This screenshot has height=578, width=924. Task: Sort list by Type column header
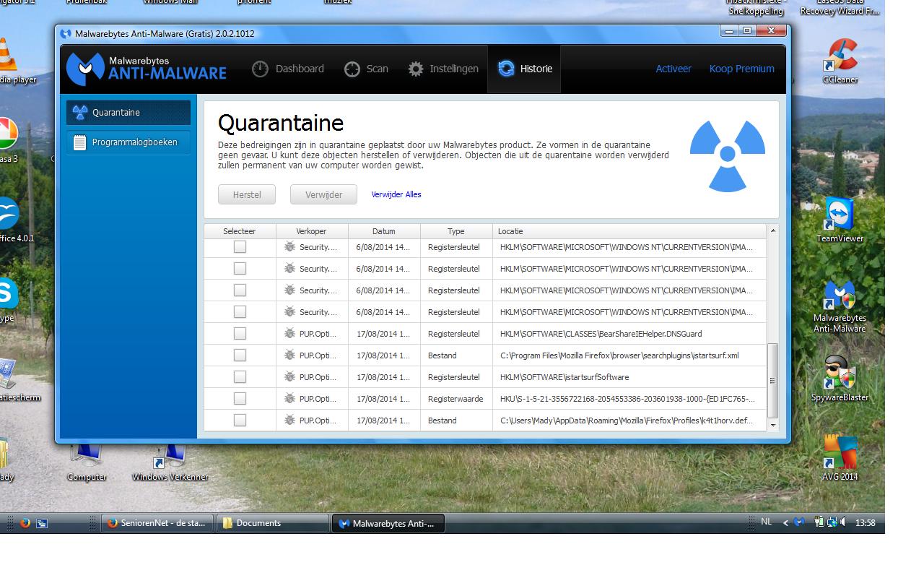456,231
